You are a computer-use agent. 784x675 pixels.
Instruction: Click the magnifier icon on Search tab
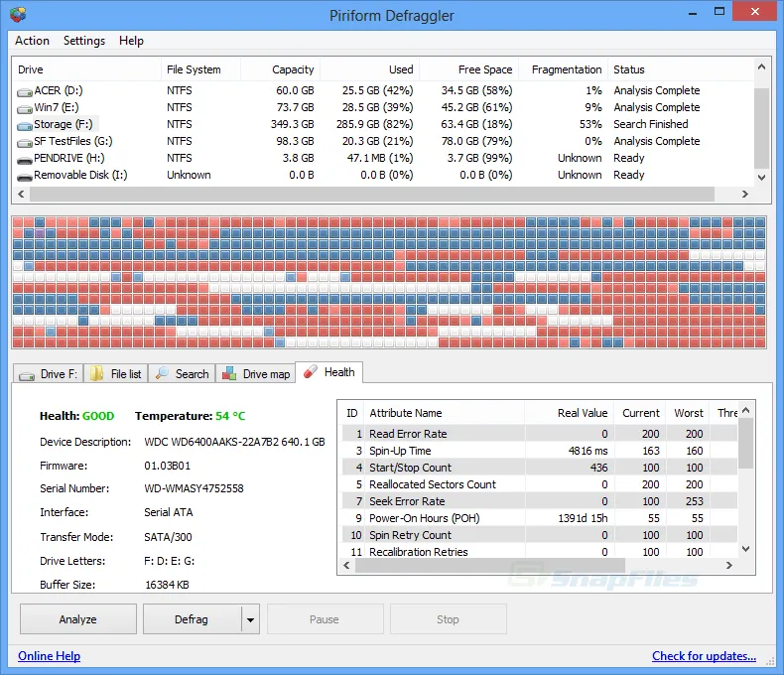162,373
